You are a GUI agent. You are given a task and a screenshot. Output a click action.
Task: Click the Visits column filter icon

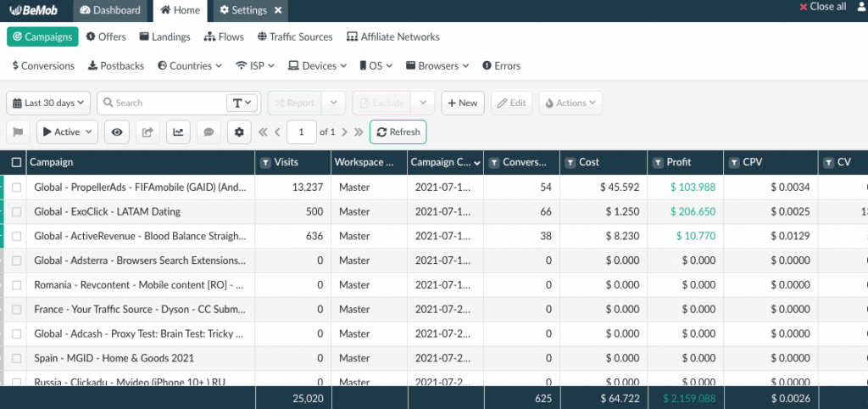click(265, 162)
